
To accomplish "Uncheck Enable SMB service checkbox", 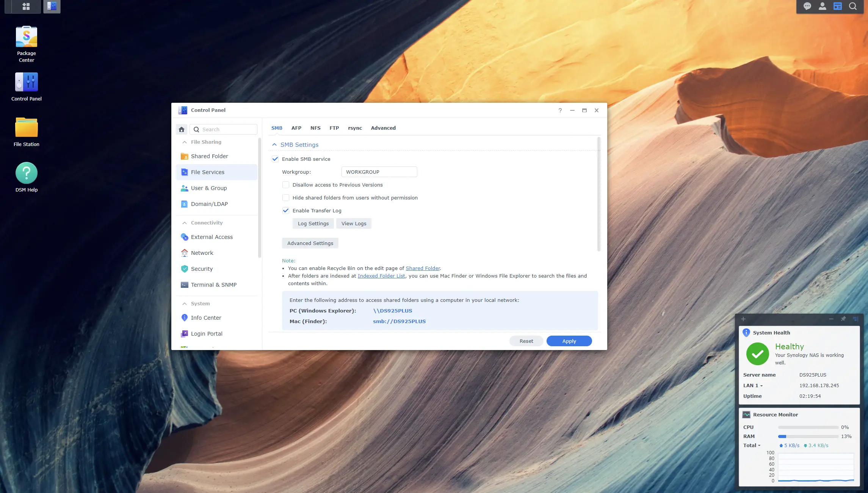I will coord(275,159).
